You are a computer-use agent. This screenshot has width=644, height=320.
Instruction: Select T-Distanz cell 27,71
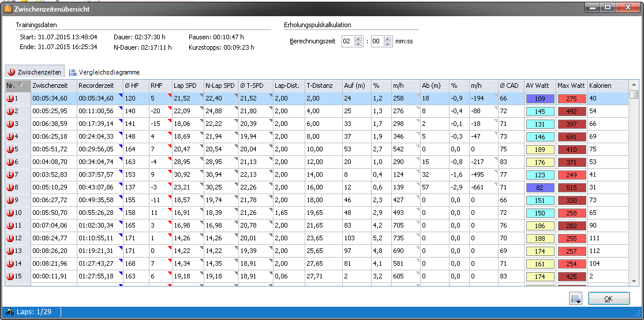[323, 277]
